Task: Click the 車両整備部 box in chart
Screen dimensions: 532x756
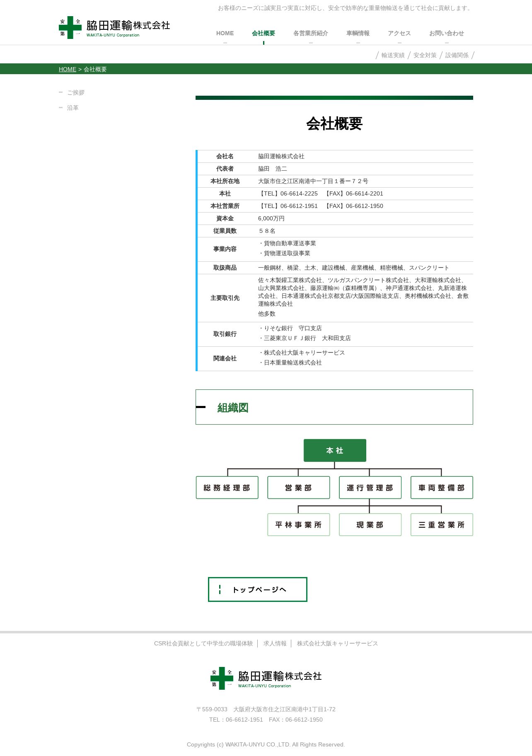Action: (442, 488)
